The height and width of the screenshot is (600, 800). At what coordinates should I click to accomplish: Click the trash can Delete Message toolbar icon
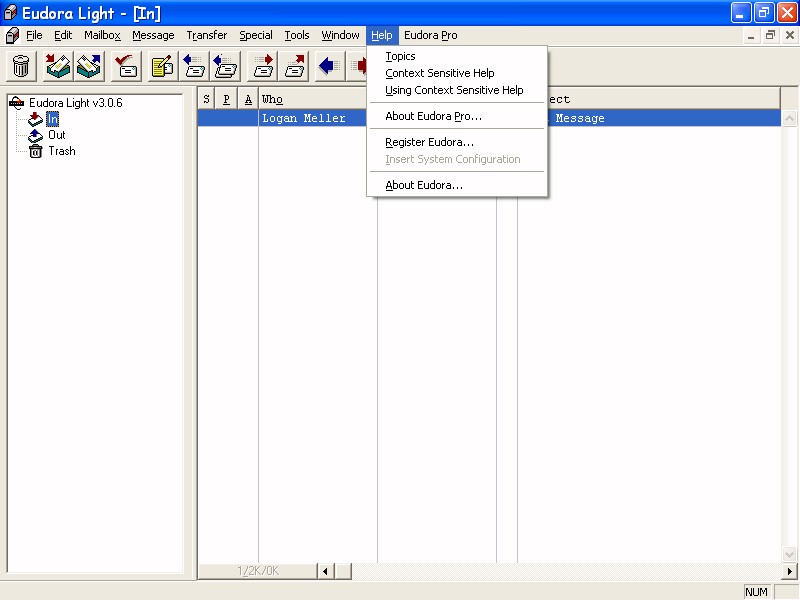pos(21,66)
